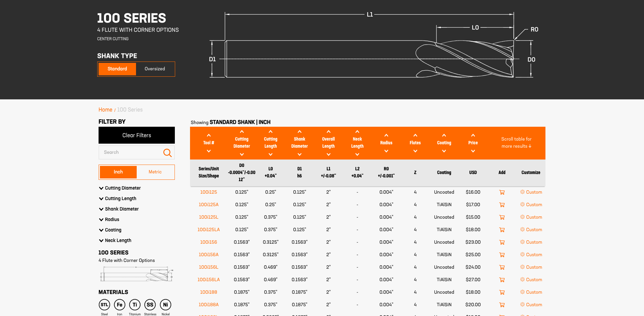Select the Iron material icon
Image resolution: width=644 pixels, height=316 pixels.
pyautogui.click(x=119, y=305)
